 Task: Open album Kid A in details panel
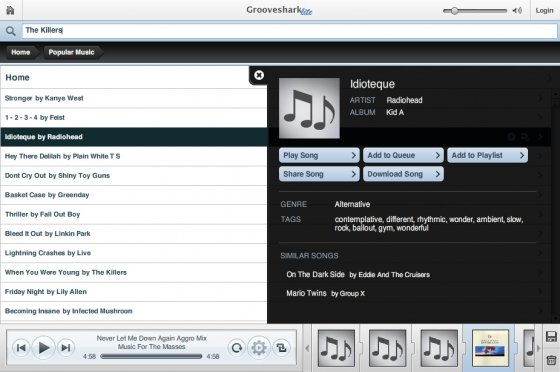pyautogui.click(x=395, y=112)
